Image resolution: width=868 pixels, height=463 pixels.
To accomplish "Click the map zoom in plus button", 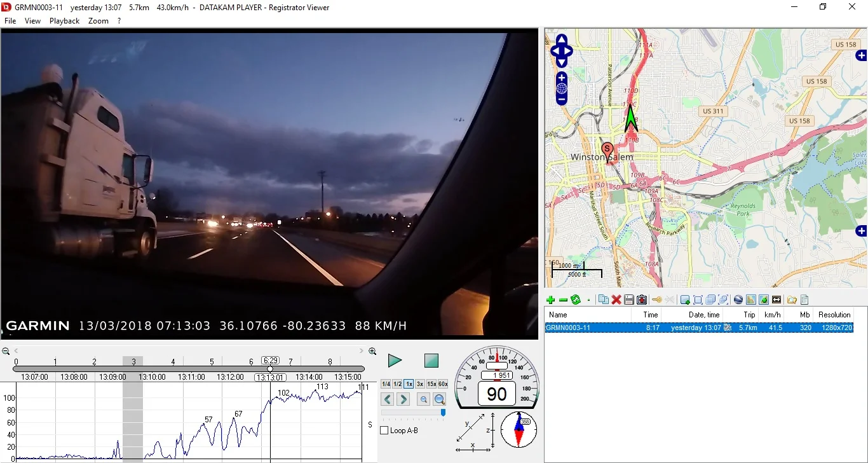I will click(562, 78).
